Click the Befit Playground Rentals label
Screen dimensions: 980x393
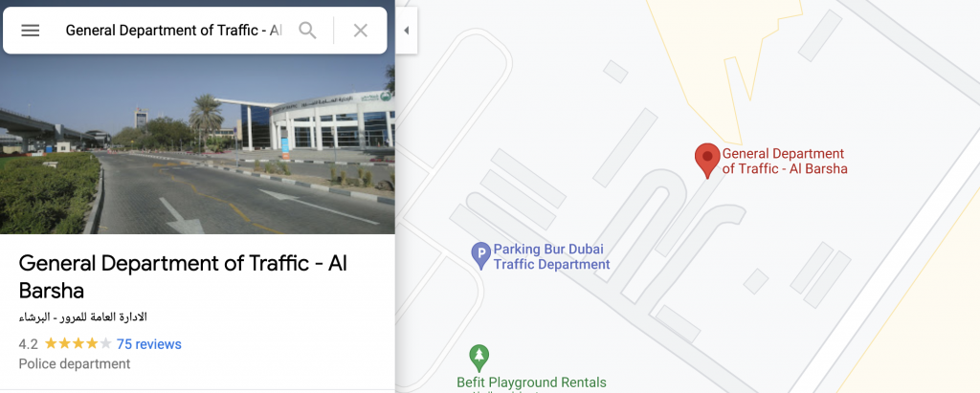click(x=531, y=382)
